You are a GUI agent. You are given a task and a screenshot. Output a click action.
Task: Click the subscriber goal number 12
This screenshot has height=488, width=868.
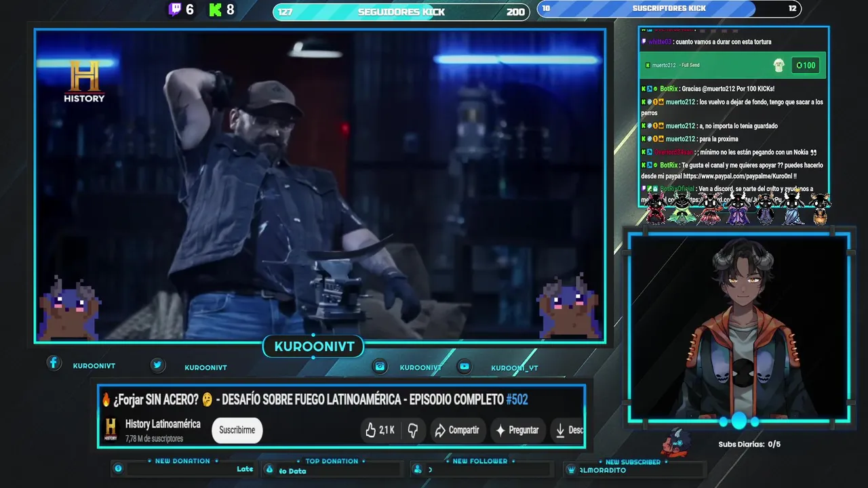(x=793, y=8)
